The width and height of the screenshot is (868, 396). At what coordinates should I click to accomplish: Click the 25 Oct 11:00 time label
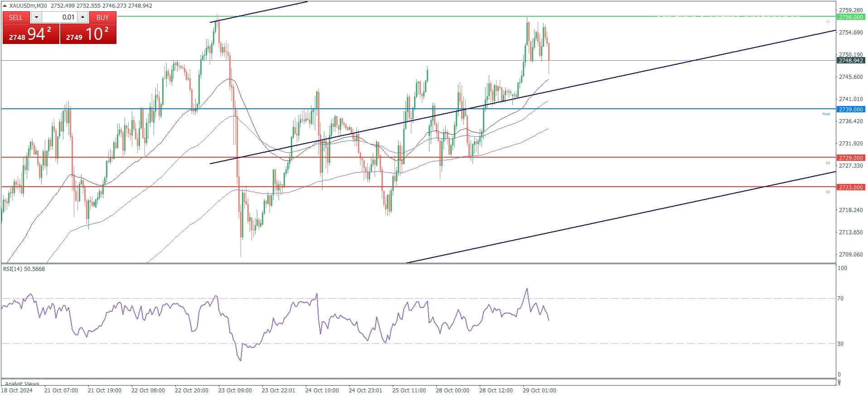click(x=409, y=391)
